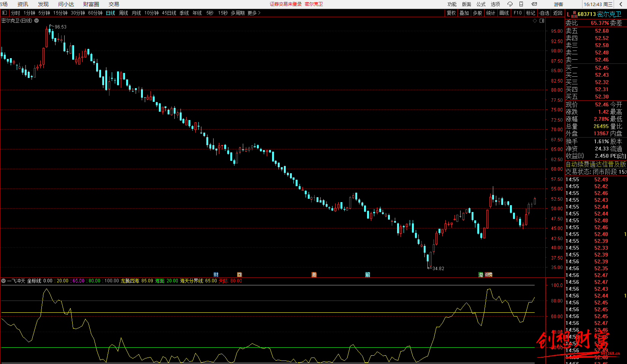This screenshot has width=627, height=364.
Task: Click the 港 event marker on the chart
Action: (481, 275)
